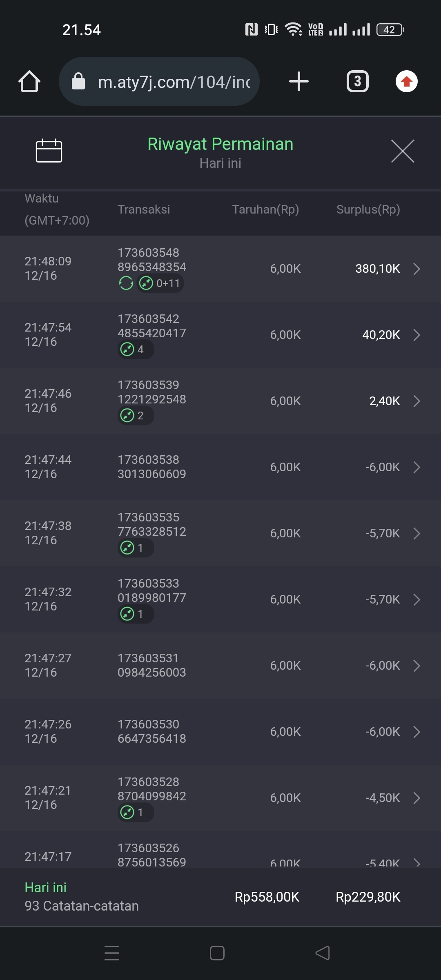Screen dimensions: 441x980
Task: Tap the m.aty7j.com address bar
Action: click(174, 82)
